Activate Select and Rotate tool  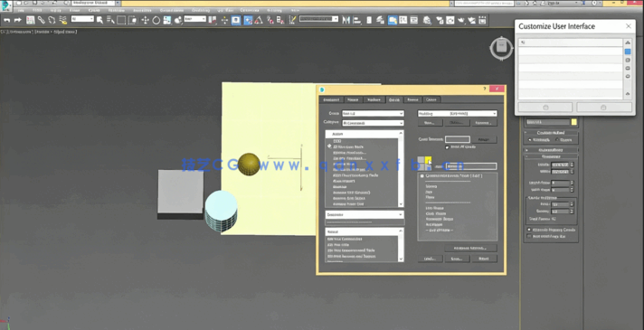pyautogui.click(x=156, y=20)
